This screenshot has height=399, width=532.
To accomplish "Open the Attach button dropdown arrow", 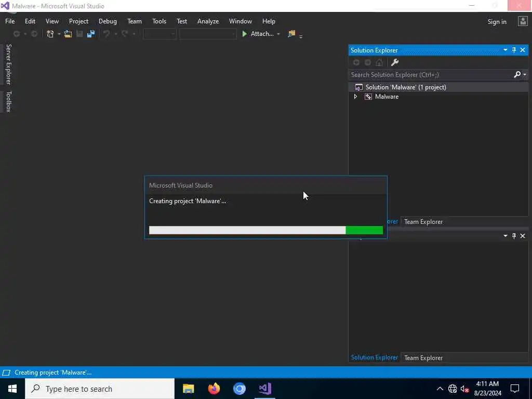I will [x=278, y=34].
